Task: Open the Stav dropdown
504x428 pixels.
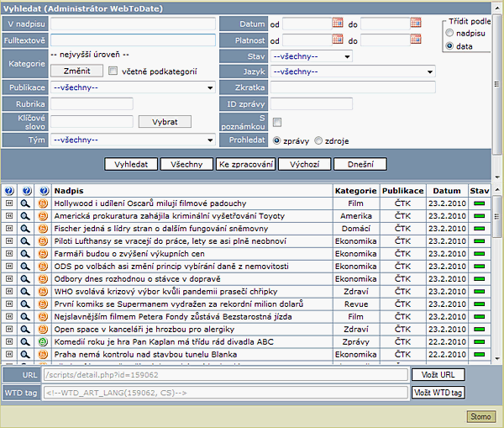Action: [x=311, y=56]
